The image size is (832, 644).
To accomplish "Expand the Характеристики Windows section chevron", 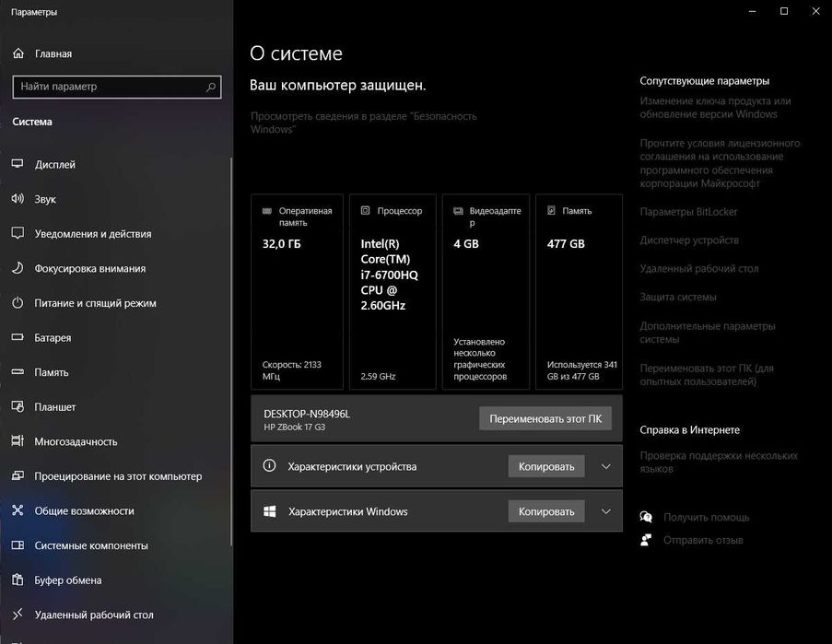I will tap(605, 511).
